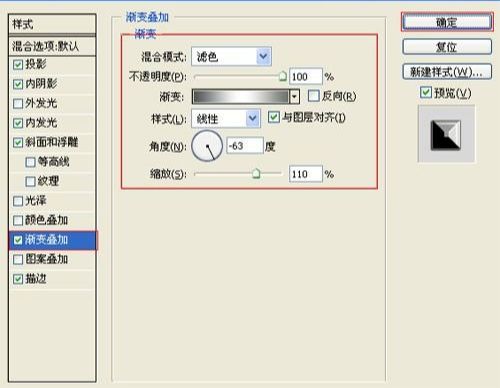Select 混合选项:默认 blending options item
This screenshot has height=388, width=500.
tap(52, 46)
